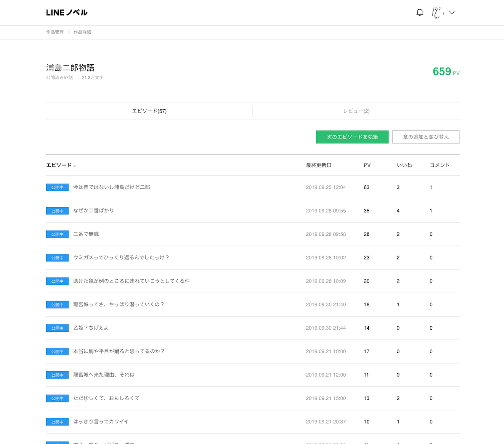
Task: Go to 作品管理 breadcrumb link
Action: 55,32
